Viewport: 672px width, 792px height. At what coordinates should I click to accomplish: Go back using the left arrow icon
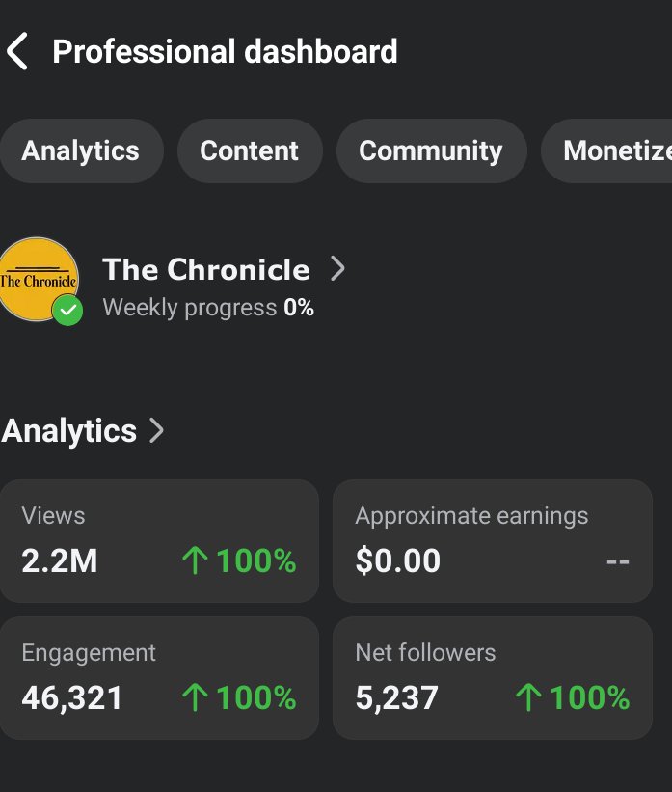pos(17,51)
